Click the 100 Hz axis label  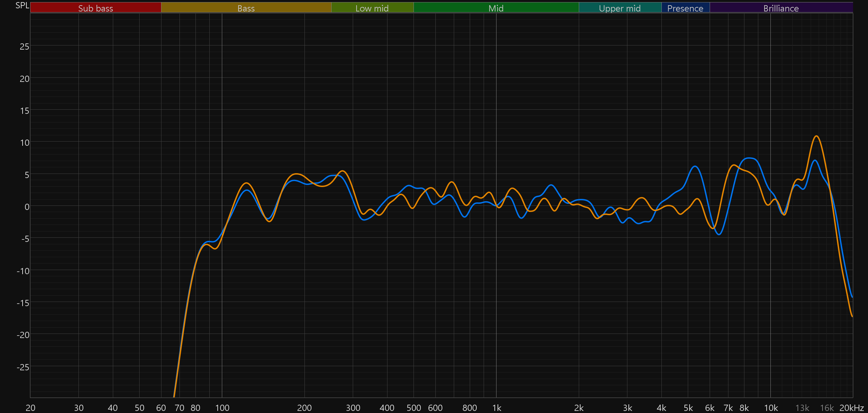coord(222,408)
